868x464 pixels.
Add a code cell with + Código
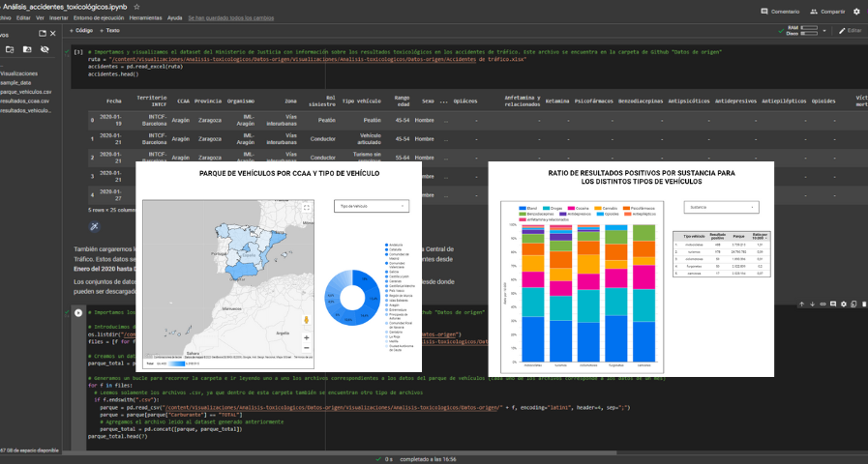tap(81, 31)
